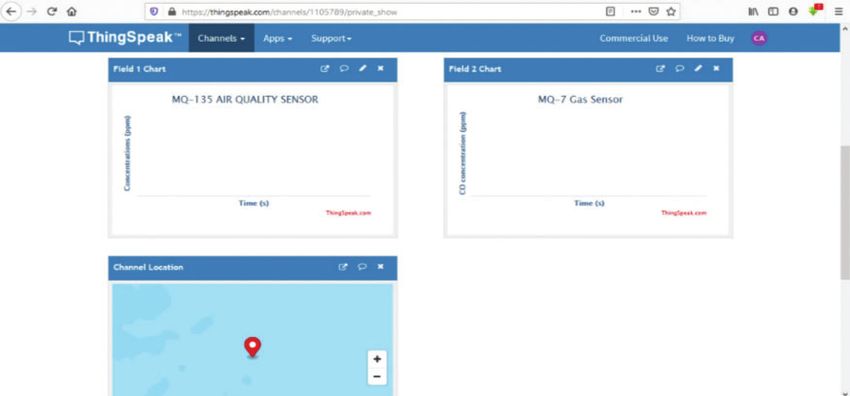Screen dimensions: 850x396
Task: Expand the Apps dropdown menu
Action: [278, 38]
